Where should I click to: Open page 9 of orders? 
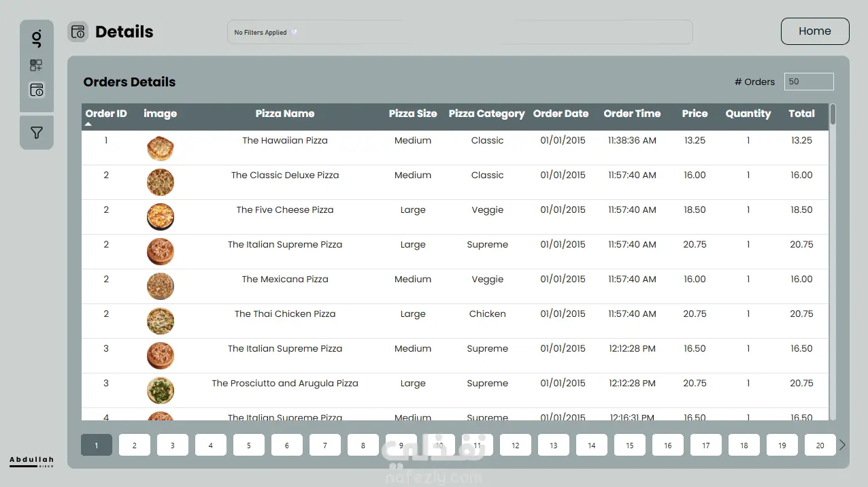point(401,446)
